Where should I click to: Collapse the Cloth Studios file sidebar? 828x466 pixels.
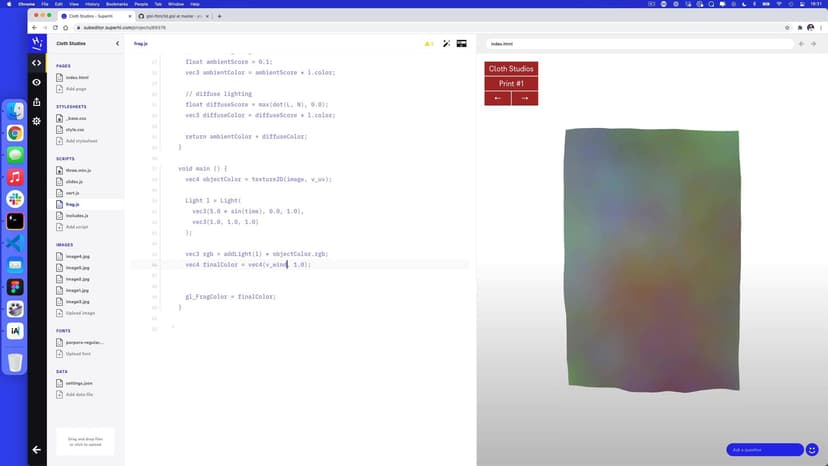pyautogui.click(x=117, y=44)
